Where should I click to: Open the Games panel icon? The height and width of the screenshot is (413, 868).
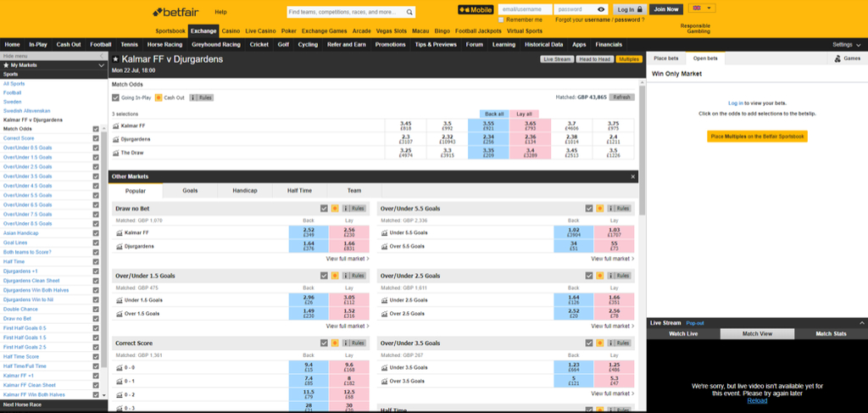(837, 59)
